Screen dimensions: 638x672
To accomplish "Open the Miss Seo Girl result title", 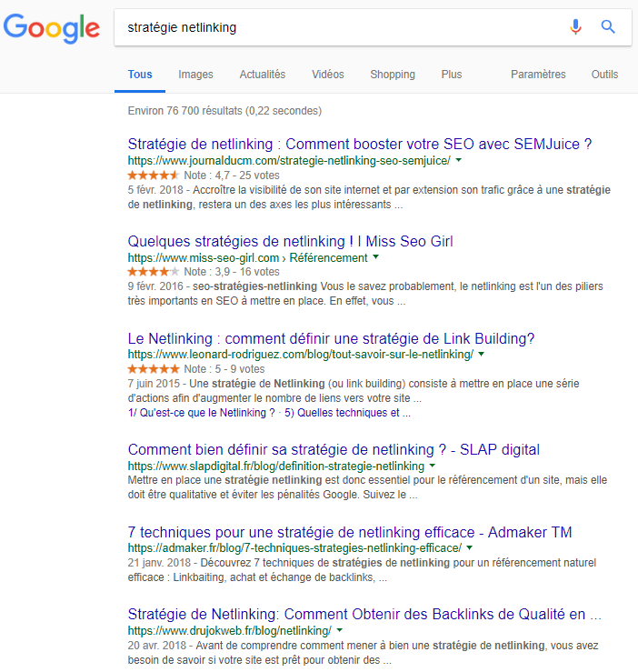I will coord(290,241).
